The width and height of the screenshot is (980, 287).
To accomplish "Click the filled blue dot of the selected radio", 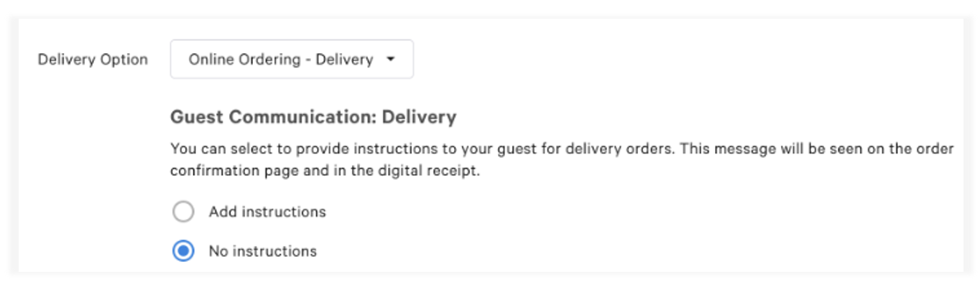I will tap(183, 251).
